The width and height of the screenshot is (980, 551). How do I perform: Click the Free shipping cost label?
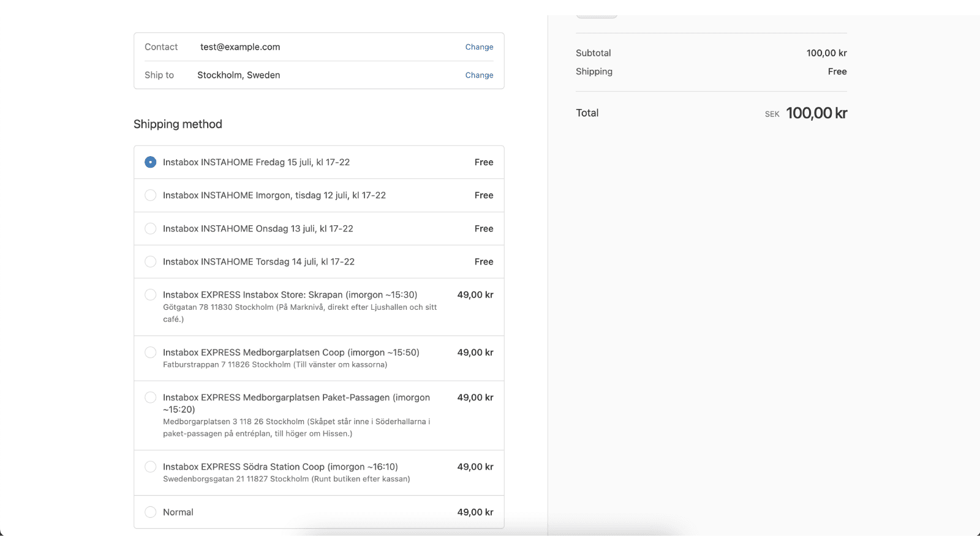click(x=838, y=71)
